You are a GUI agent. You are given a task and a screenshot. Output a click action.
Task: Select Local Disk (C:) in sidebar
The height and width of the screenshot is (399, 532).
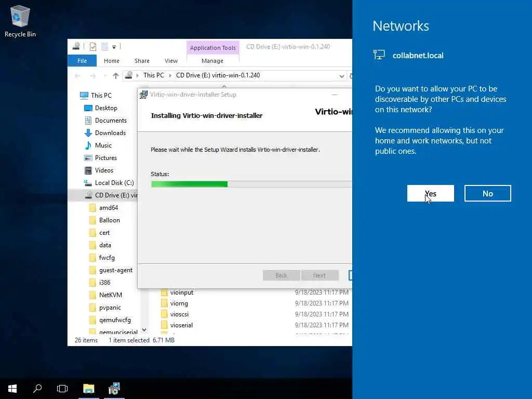tap(114, 183)
